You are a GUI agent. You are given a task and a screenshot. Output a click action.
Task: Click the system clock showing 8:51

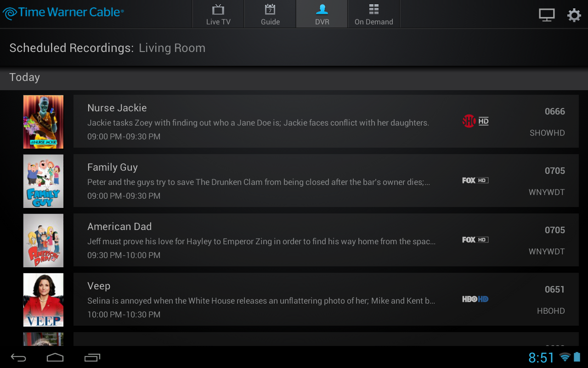coord(542,357)
